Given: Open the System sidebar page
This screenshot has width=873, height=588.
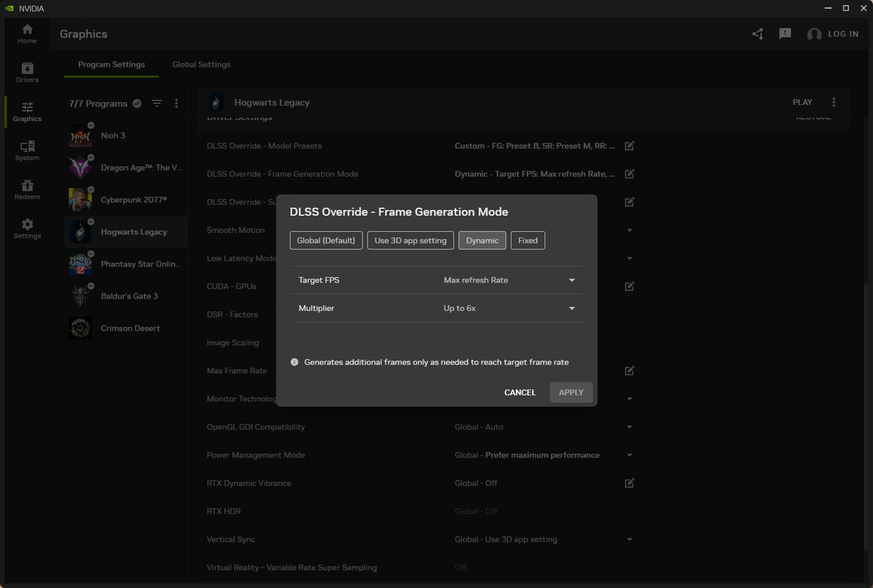Looking at the screenshot, I should [27, 151].
